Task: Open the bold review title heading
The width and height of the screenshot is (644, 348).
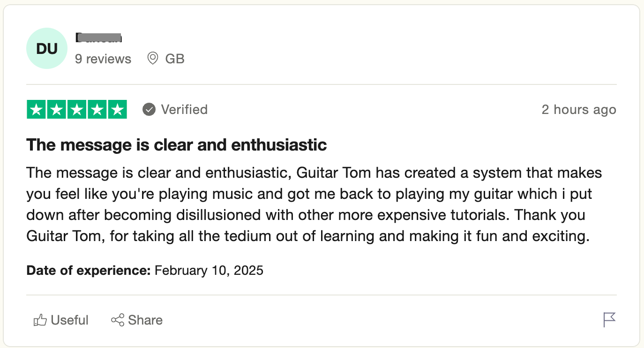Action: (x=177, y=145)
